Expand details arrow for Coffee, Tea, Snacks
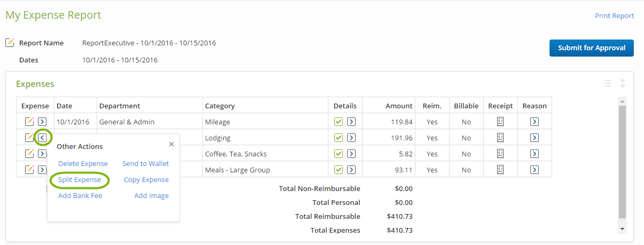This screenshot has height=245, width=644. [351, 154]
